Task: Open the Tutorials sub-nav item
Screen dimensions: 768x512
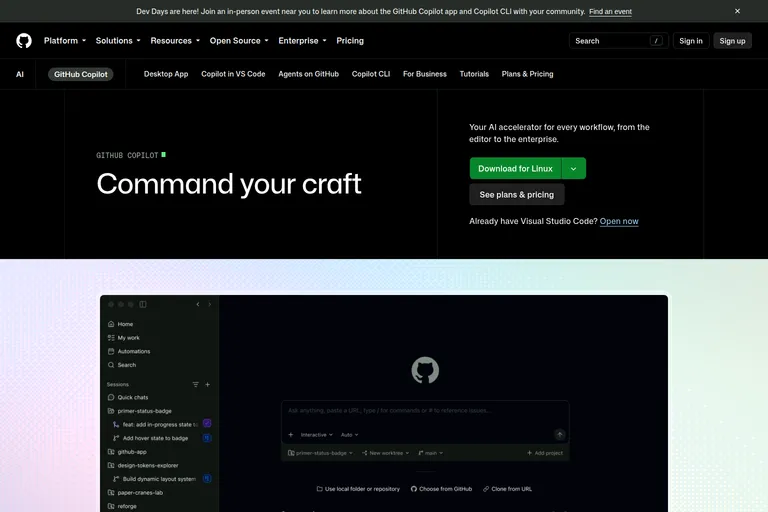Action: tap(474, 74)
